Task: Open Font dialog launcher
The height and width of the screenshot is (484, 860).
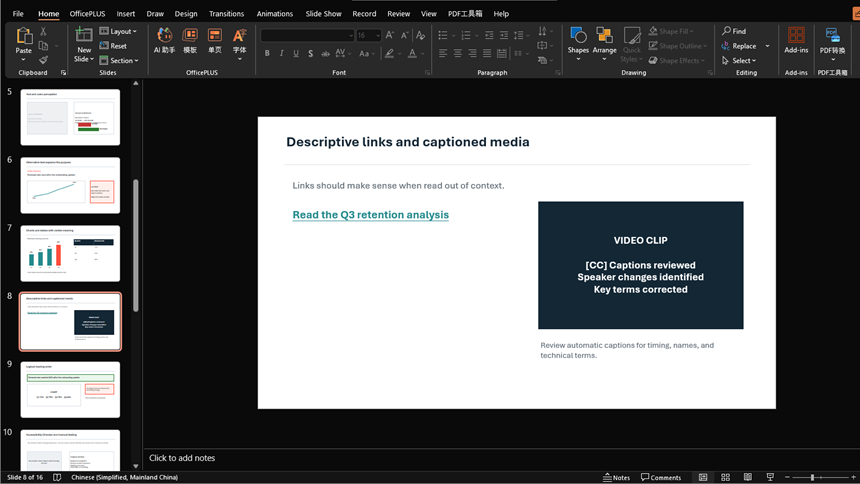Action: pyautogui.click(x=427, y=72)
